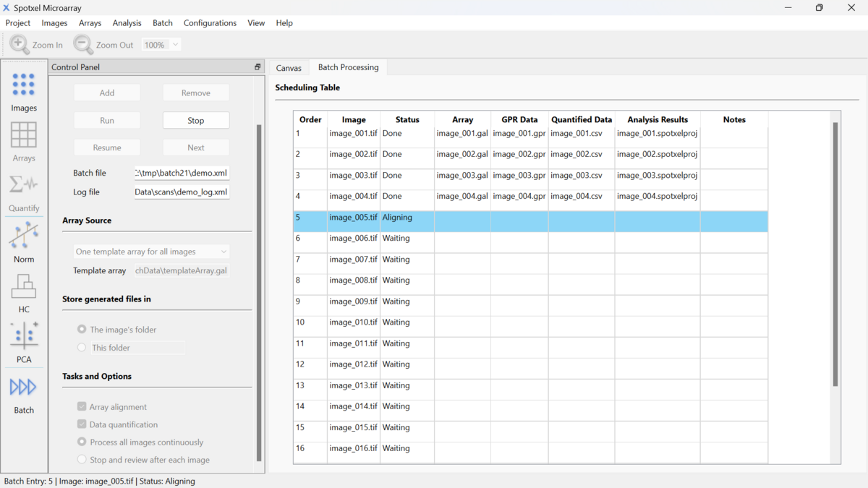Open the Quantify sidebar tool
The image size is (868, 488).
click(x=23, y=185)
